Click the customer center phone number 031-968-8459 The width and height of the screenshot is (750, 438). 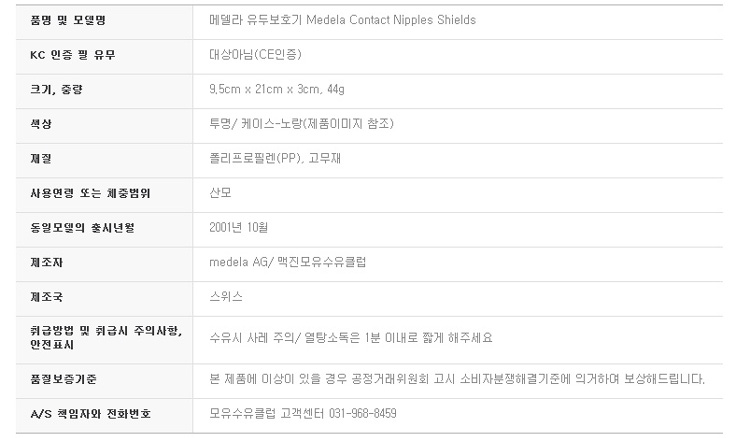363,414
